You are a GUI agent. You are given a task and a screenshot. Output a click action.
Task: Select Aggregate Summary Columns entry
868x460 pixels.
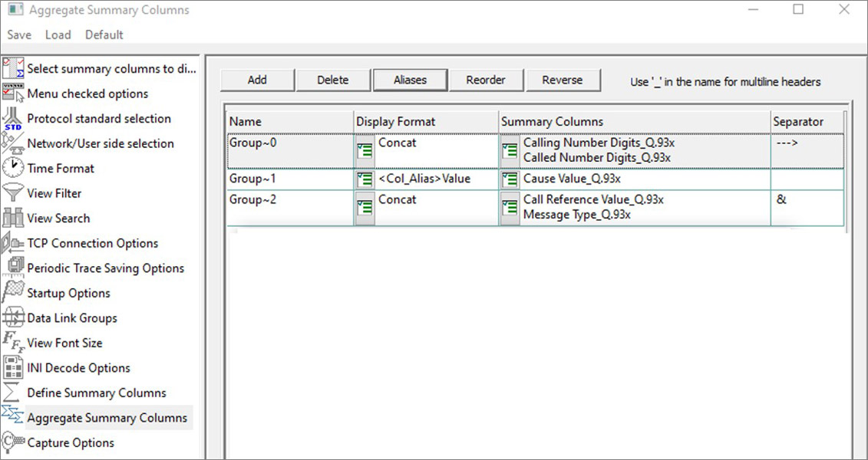(107, 417)
